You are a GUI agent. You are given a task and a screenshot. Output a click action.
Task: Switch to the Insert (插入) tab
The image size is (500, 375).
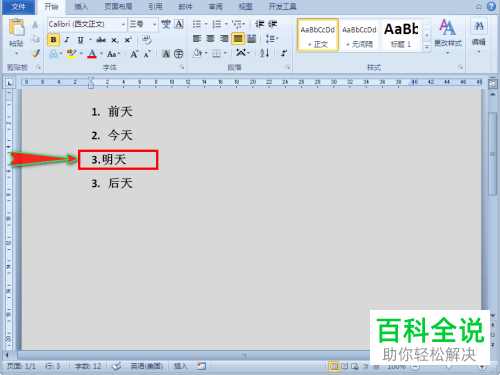(81, 7)
